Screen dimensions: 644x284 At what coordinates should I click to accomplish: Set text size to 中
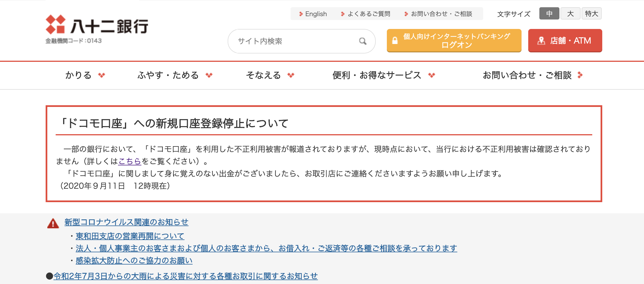coord(549,13)
